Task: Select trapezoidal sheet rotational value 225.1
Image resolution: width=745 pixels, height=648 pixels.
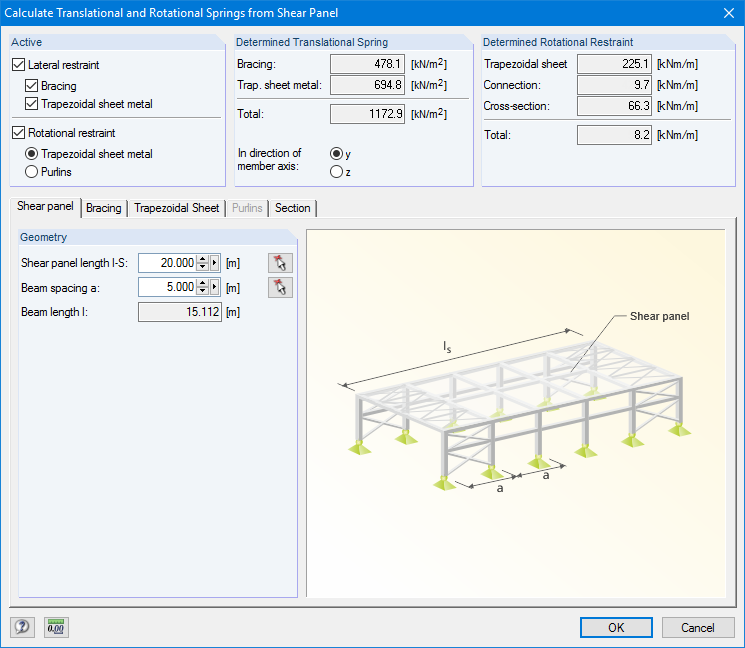Action: coord(614,64)
